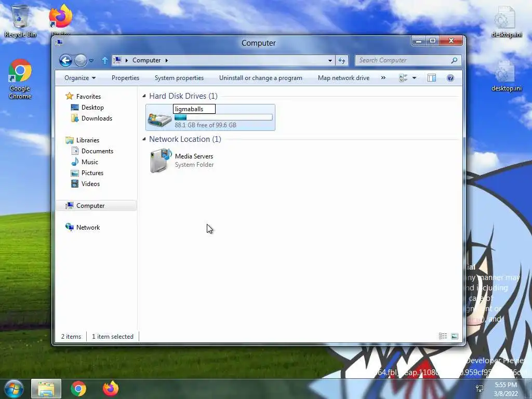532x399 pixels.
Task: Click the network tray icon
Action: point(480,389)
